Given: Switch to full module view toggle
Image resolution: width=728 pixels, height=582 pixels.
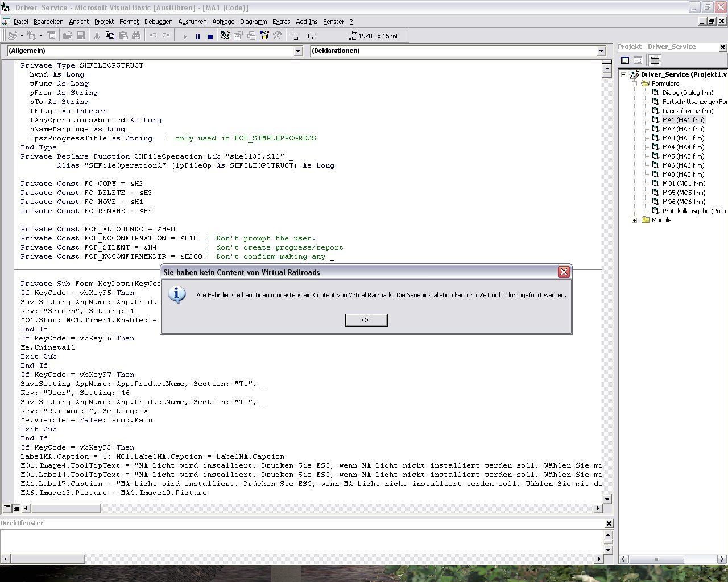Looking at the screenshot, I should pos(16,508).
